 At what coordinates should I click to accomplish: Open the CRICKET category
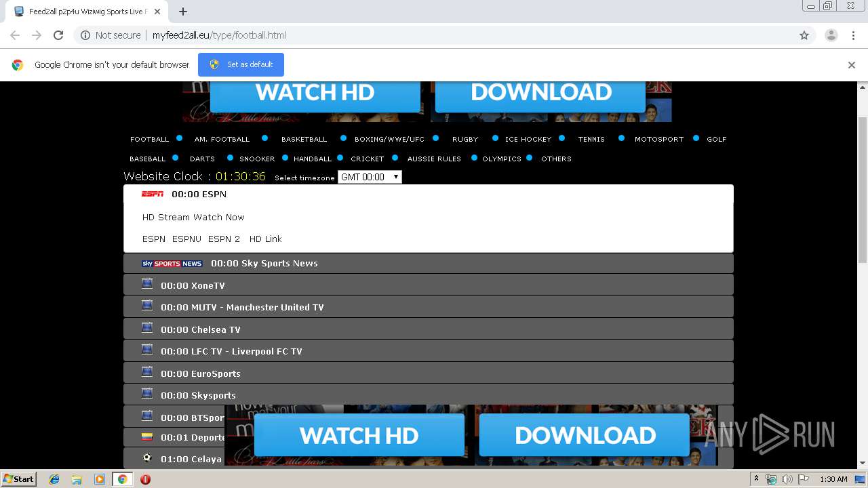click(x=368, y=159)
